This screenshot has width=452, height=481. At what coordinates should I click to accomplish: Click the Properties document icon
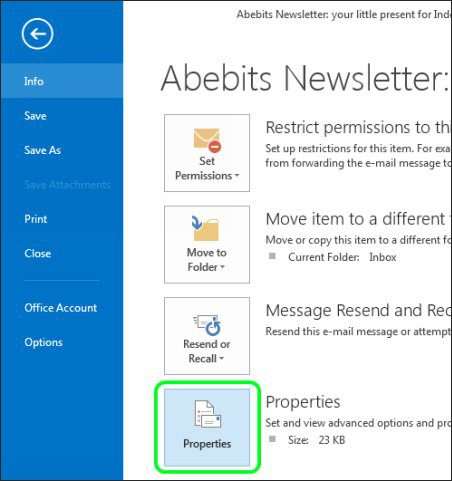click(x=208, y=414)
